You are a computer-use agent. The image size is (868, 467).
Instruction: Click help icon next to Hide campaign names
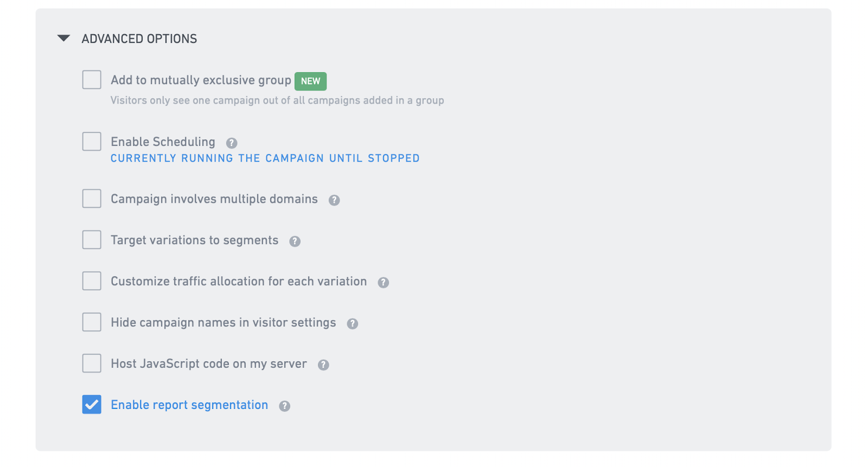[353, 324]
